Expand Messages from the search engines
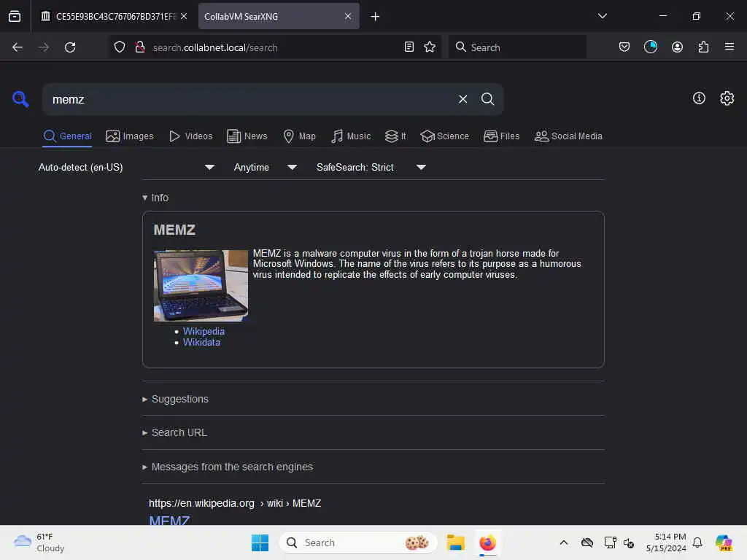Viewport: 747px width, 560px height. 228,467
